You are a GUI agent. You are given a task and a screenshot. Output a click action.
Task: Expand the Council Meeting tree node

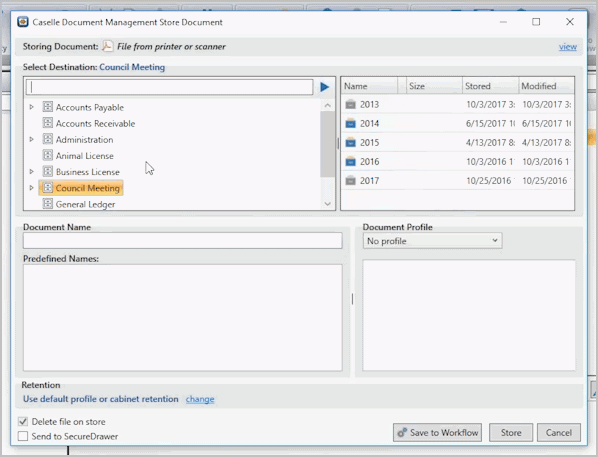(32, 188)
